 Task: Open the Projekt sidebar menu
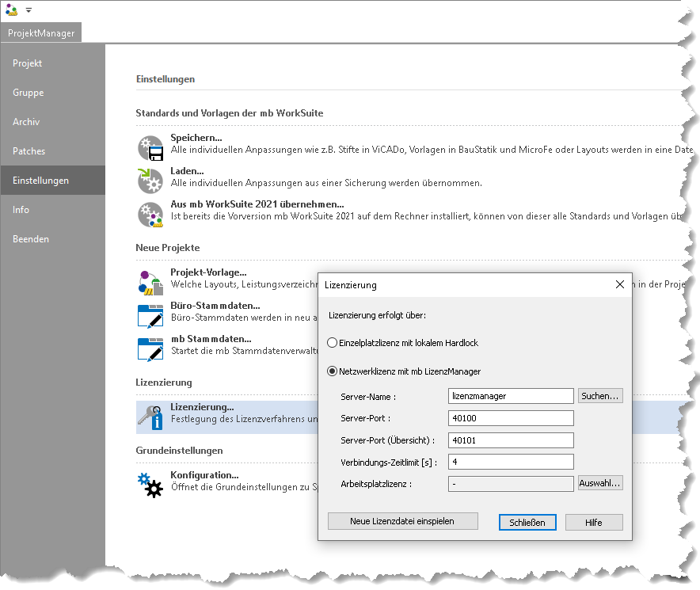point(53,63)
